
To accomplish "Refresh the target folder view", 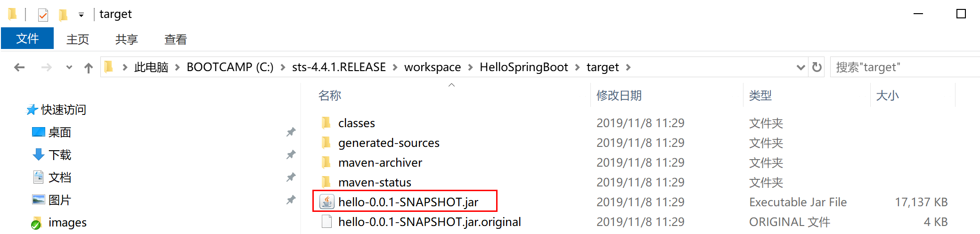I will [817, 67].
